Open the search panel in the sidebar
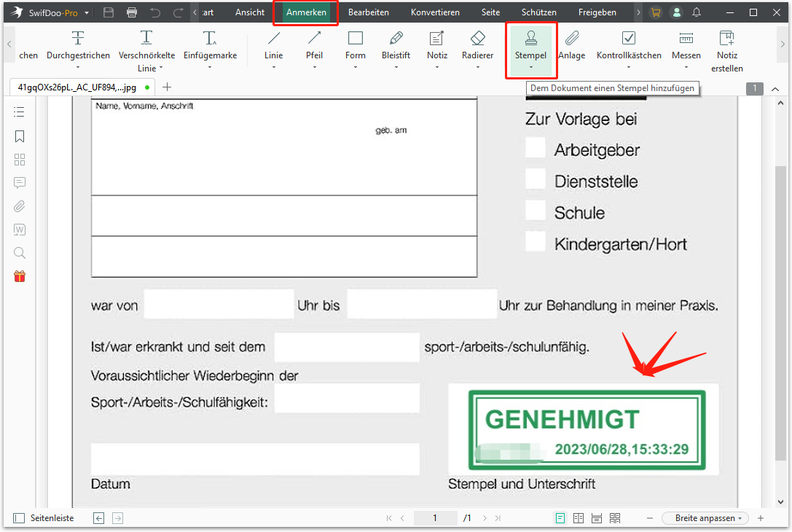 [x=19, y=253]
